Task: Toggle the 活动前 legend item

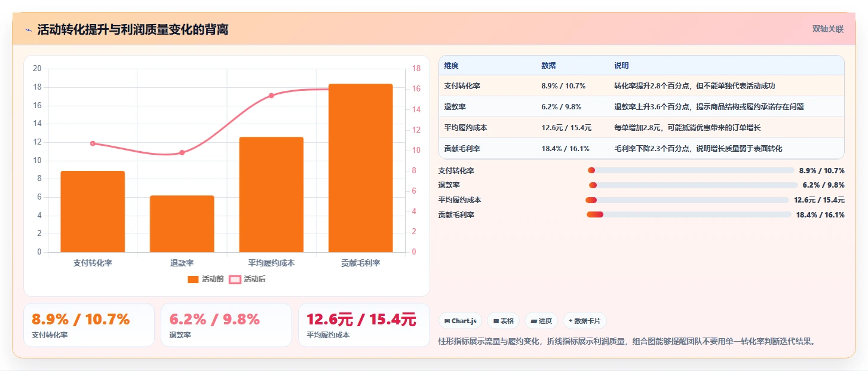Action: pyautogui.click(x=206, y=279)
